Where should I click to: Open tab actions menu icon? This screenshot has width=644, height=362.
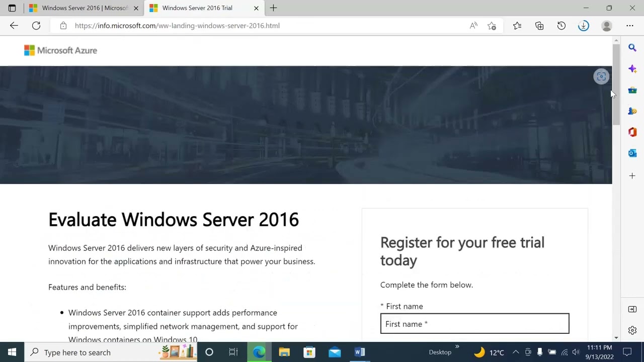pyautogui.click(x=12, y=8)
